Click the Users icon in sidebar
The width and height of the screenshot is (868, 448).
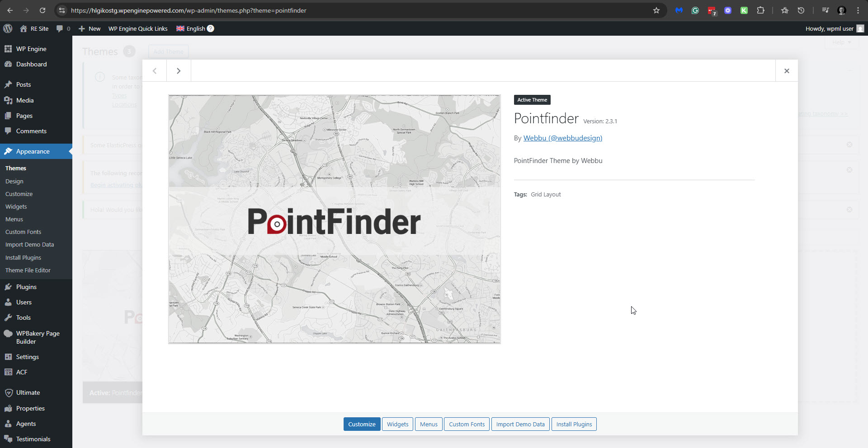pos(8,302)
